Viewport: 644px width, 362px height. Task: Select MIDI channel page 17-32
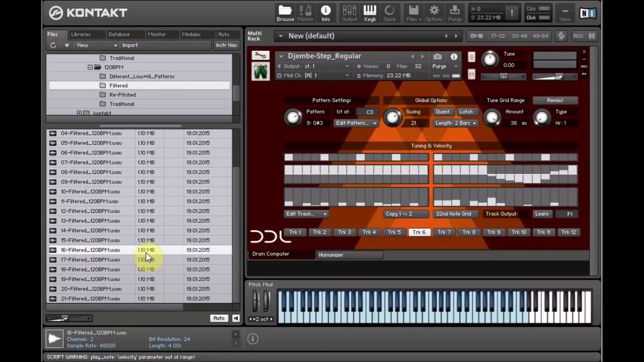point(498,36)
